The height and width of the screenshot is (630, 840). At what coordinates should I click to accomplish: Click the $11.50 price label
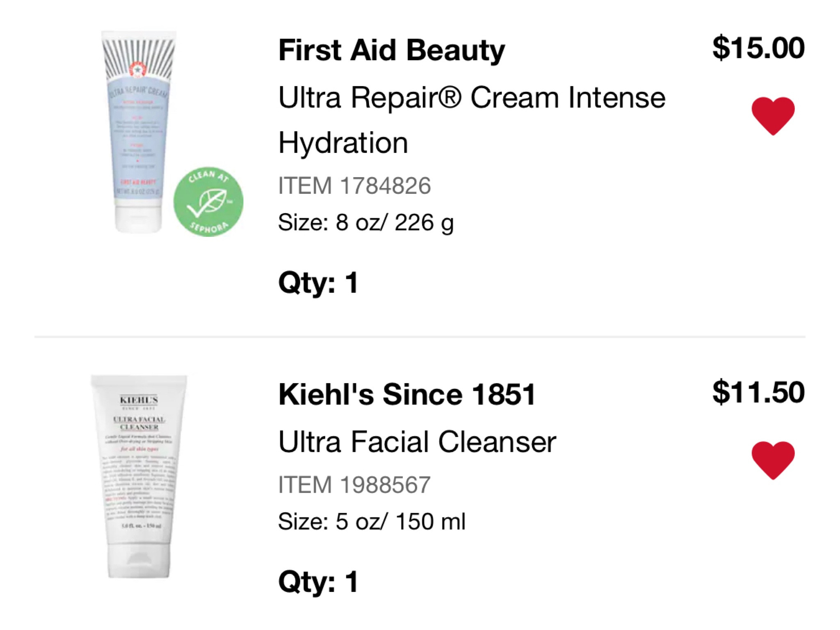[758, 391]
